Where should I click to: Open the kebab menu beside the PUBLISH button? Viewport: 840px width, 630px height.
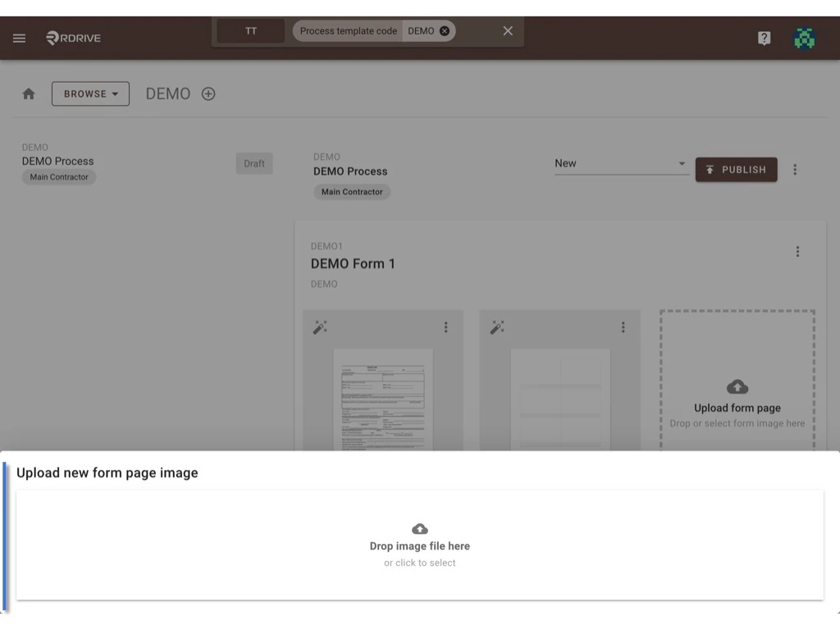pyautogui.click(x=795, y=169)
